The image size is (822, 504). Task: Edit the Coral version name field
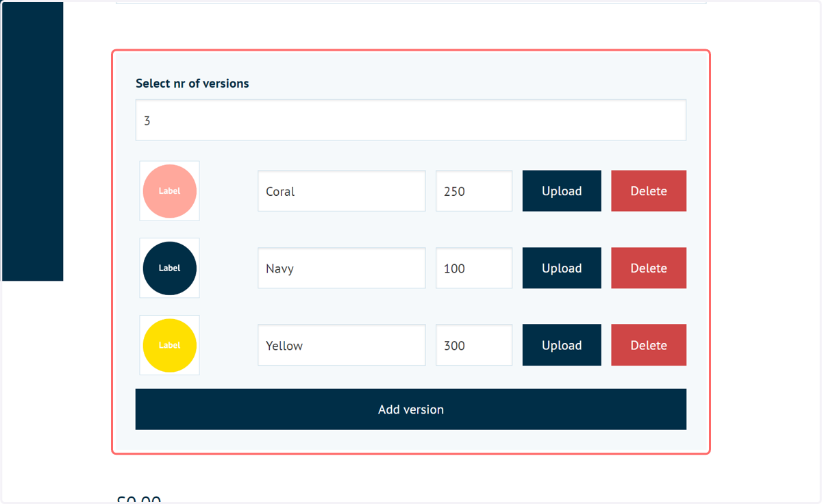342,191
